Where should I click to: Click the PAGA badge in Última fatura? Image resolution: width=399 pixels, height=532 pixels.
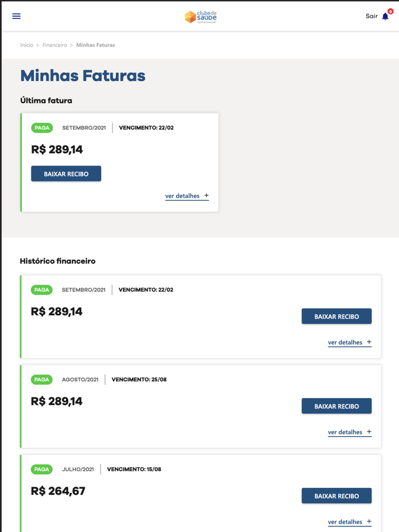pos(42,128)
